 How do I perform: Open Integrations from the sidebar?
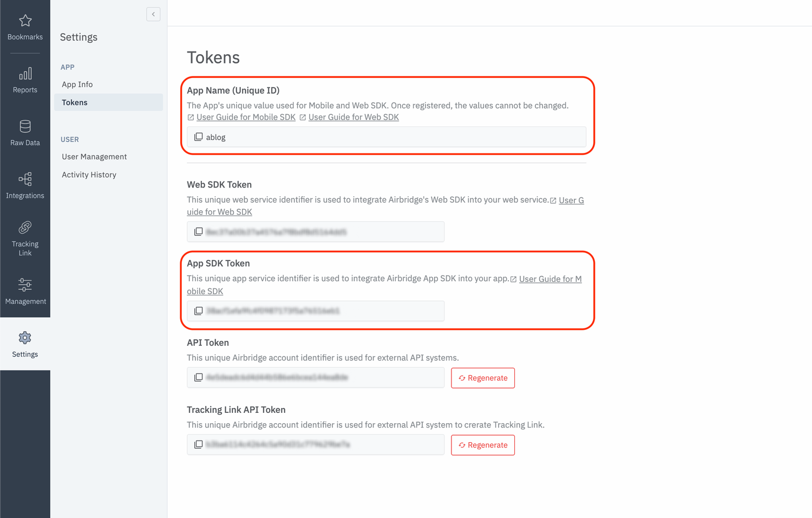(25, 186)
